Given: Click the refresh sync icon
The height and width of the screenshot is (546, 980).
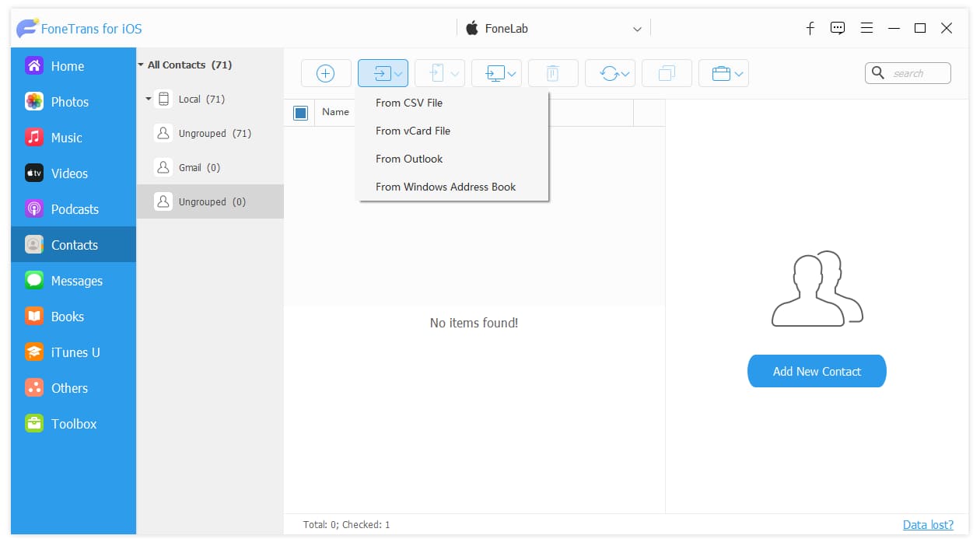Looking at the screenshot, I should click(x=610, y=73).
